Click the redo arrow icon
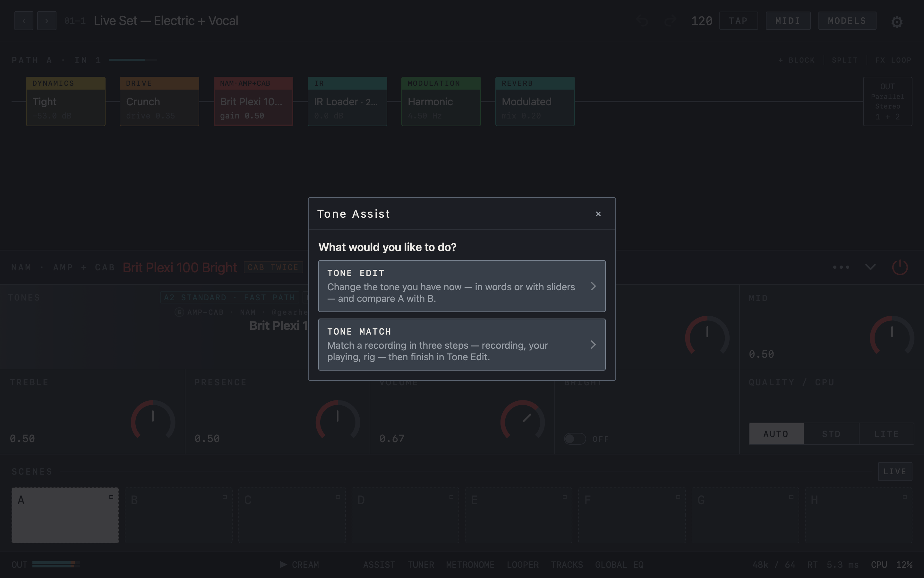 pos(670,21)
